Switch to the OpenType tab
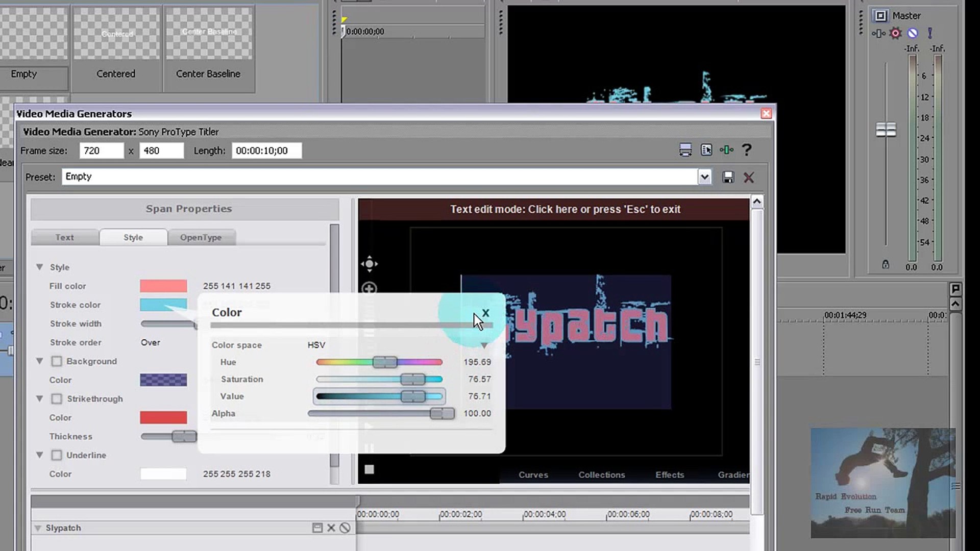 [x=201, y=238]
